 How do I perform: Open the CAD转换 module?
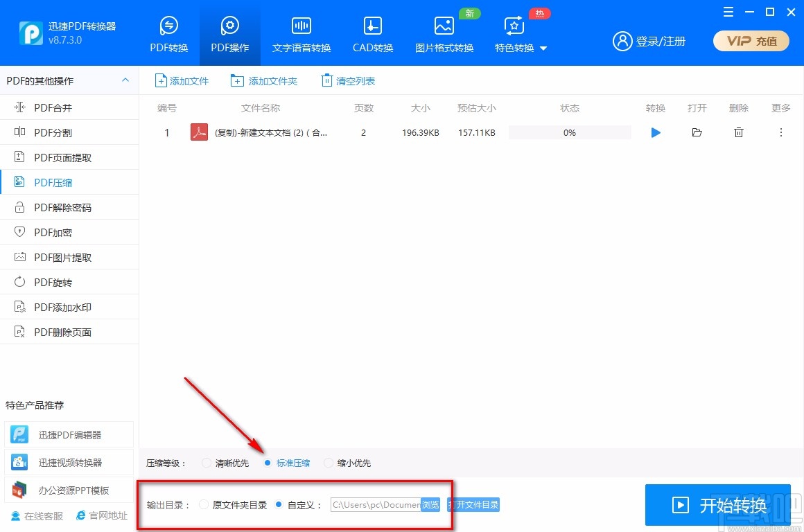point(373,34)
